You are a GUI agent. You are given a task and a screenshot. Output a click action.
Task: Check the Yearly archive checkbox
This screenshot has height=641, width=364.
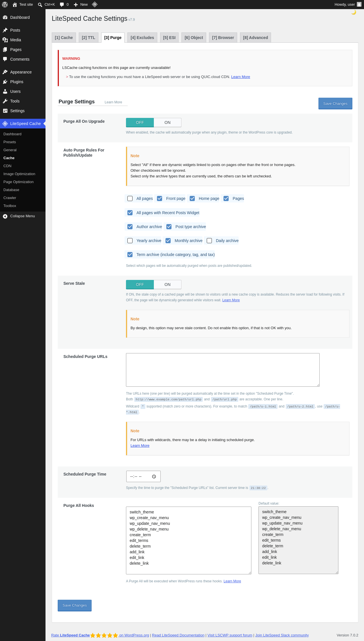[x=130, y=241]
